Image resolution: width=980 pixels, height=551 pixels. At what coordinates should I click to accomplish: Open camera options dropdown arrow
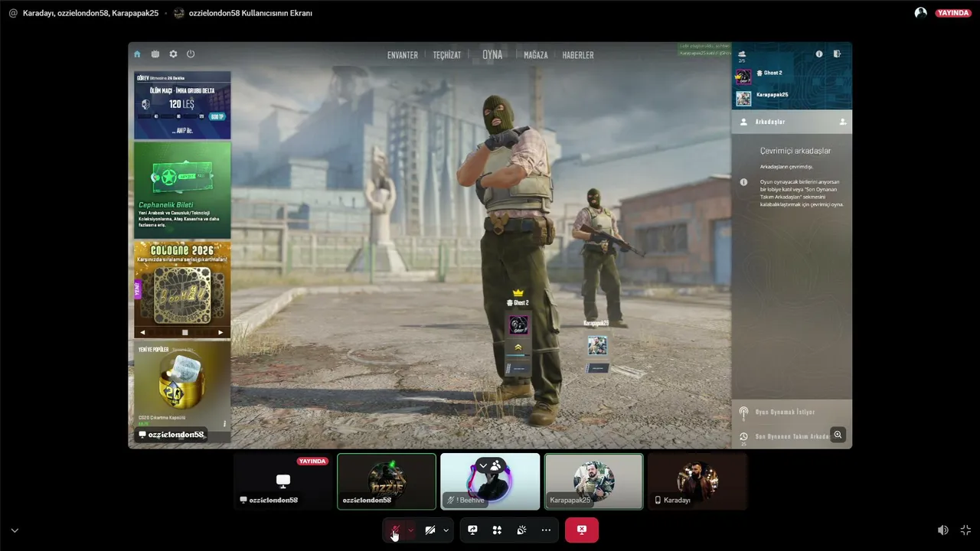click(x=446, y=530)
